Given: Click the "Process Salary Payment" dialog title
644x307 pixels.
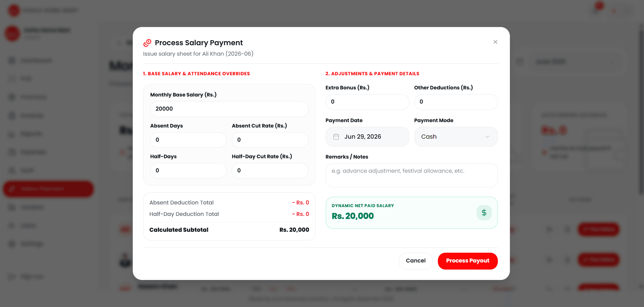Looking at the screenshot, I should 199,43.
